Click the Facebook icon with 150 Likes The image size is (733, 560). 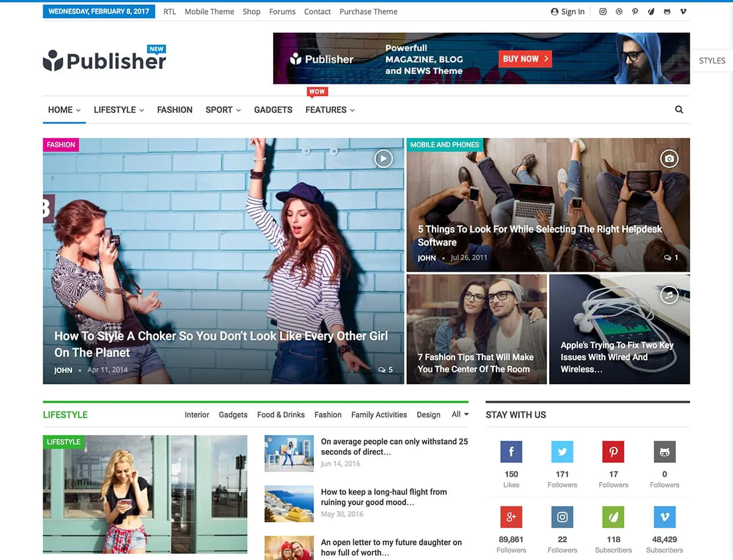[511, 452]
